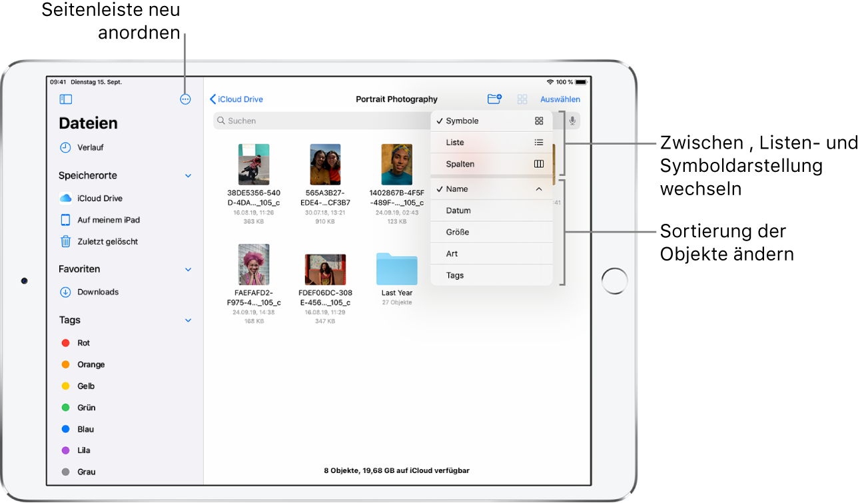
Task: Sort objects by Art
Action: (492, 254)
